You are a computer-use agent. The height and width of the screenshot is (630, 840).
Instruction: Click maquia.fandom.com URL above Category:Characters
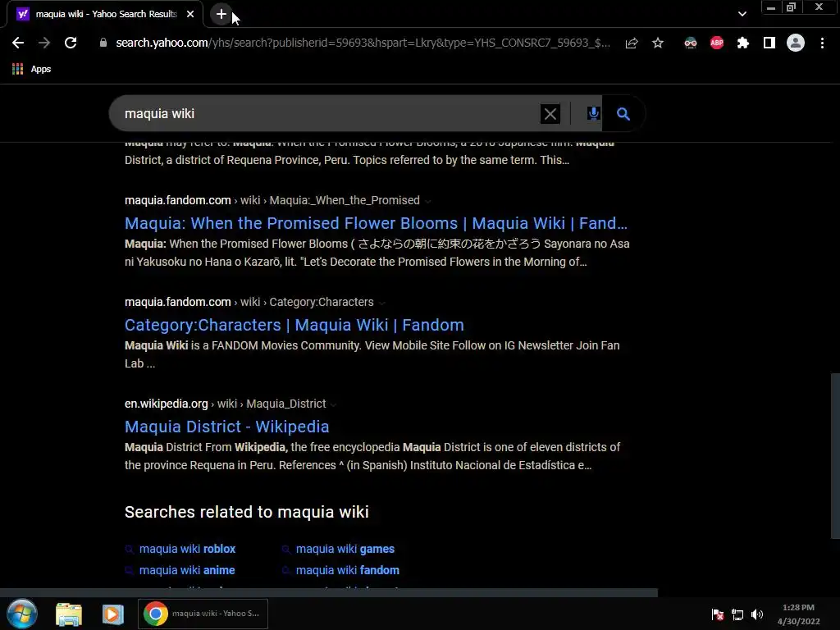(178, 302)
